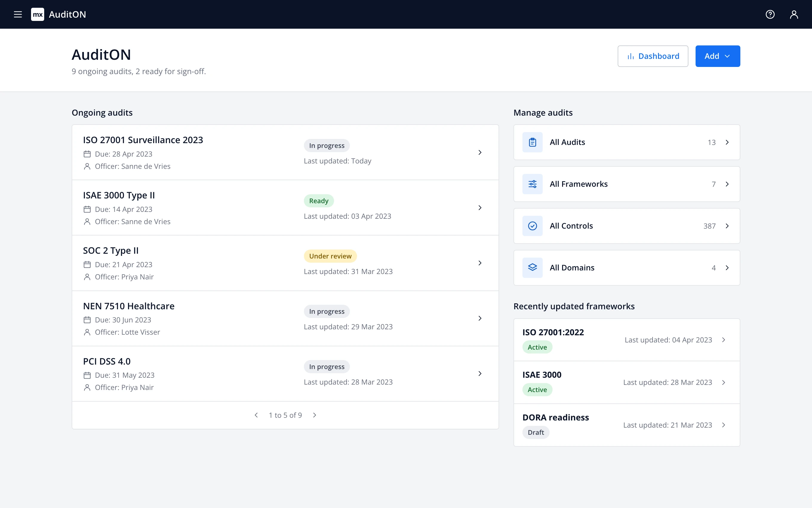Click the 387 controls count
Screen dimensions: 812x508
[x=710, y=226]
